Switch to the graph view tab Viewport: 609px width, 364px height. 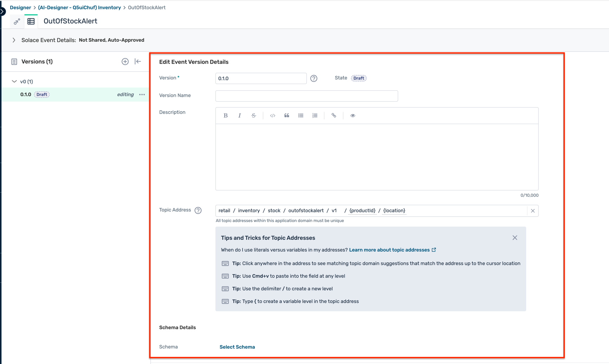pos(17,22)
